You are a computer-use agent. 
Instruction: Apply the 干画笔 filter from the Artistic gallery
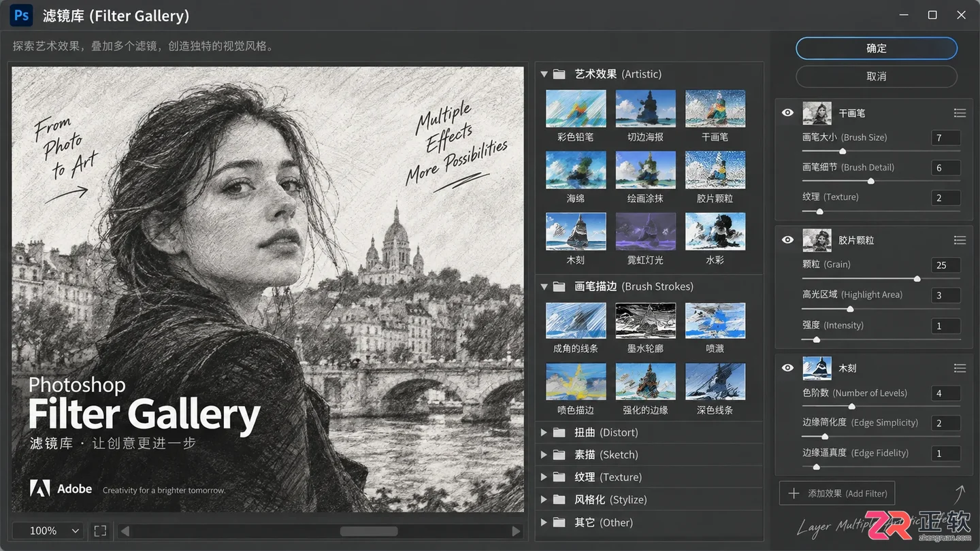click(x=715, y=109)
